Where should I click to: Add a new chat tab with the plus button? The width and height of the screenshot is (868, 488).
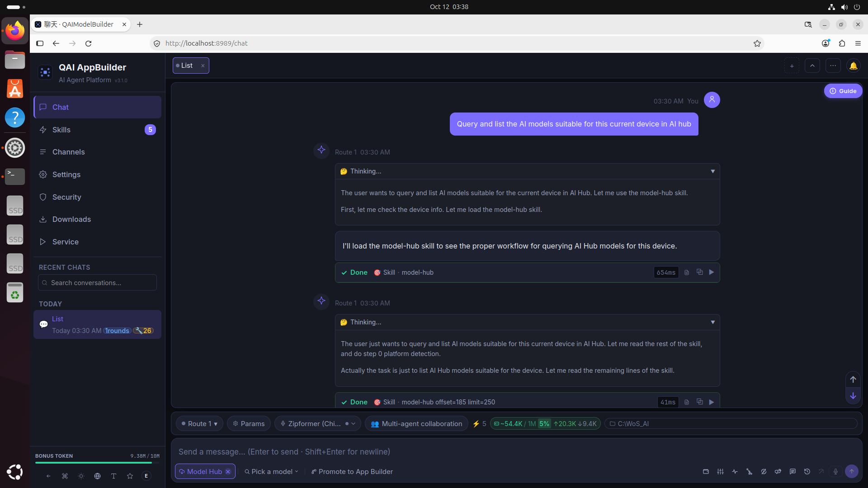point(792,66)
